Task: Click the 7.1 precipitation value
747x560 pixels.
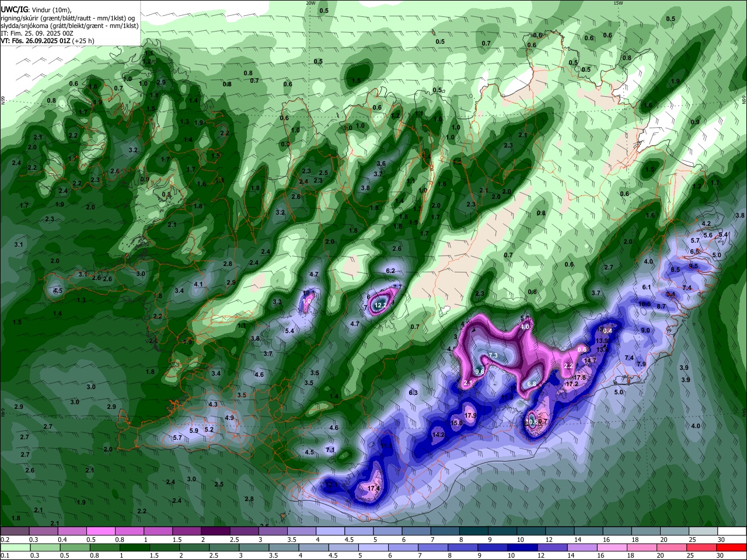Action: click(x=330, y=450)
